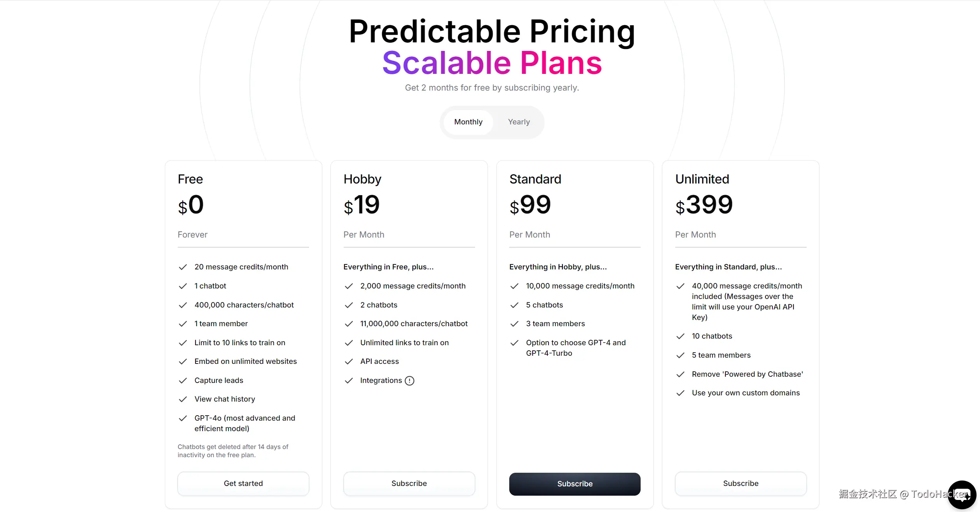The height and width of the screenshot is (512, 980).
Task: Click checkmark beside Remove 'Powered by Chatbase'
Action: pos(680,374)
